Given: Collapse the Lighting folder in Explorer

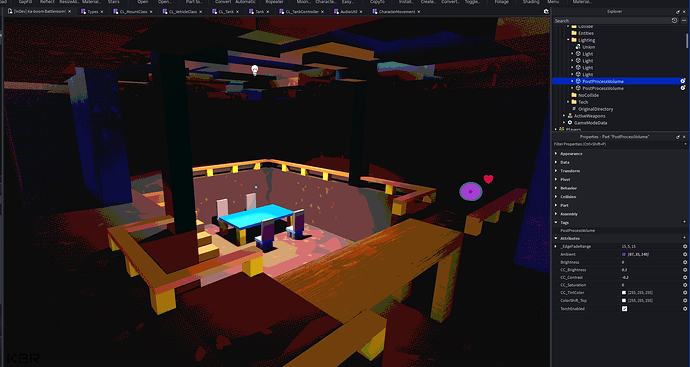Looking at the screenshot, I should 568,40.
